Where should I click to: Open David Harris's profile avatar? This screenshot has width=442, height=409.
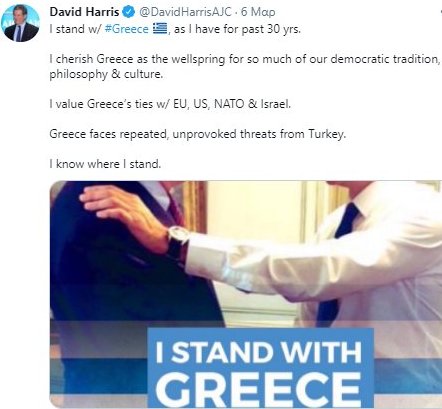pyautogui.click(x=20, y=23)
